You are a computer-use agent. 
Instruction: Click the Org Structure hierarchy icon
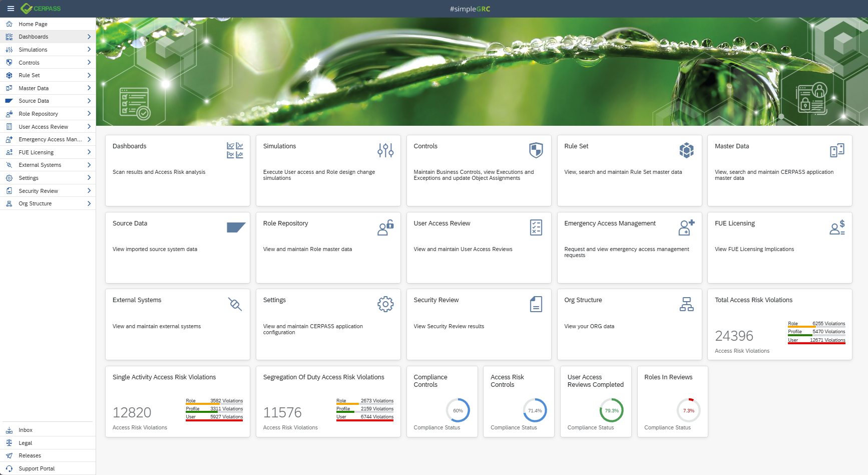pos(686,304)
